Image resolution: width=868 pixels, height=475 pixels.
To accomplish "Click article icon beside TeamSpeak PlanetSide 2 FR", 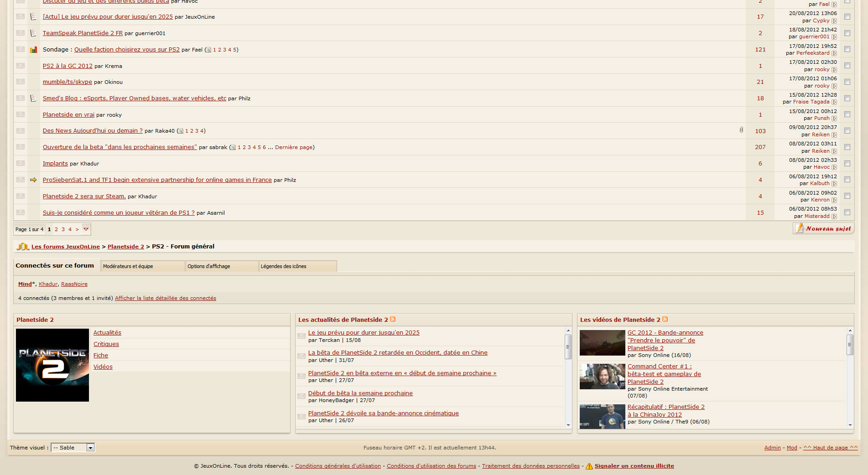I will pyautogui.click(x=33, y=33).
